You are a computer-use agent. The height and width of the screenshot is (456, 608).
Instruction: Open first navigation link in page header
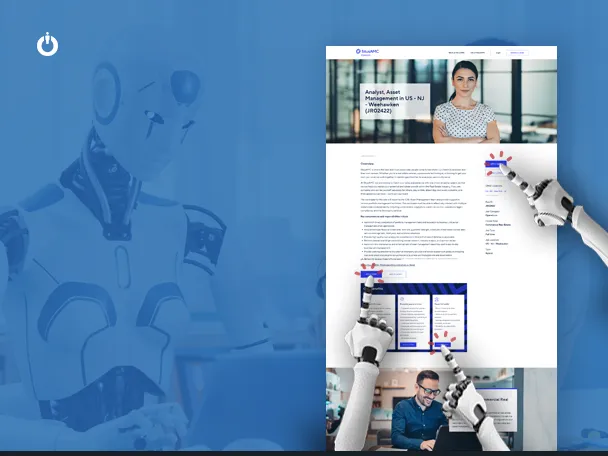click(x=456, y=53)
